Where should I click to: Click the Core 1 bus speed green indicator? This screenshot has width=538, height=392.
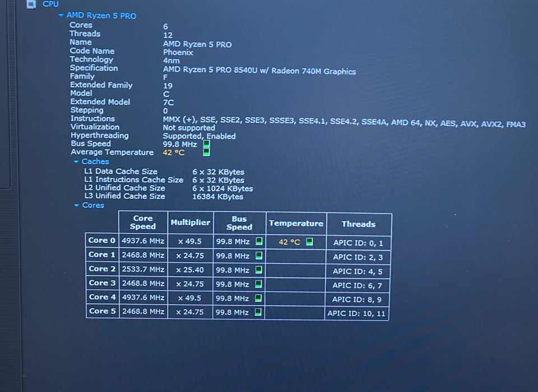coord(259,255)
